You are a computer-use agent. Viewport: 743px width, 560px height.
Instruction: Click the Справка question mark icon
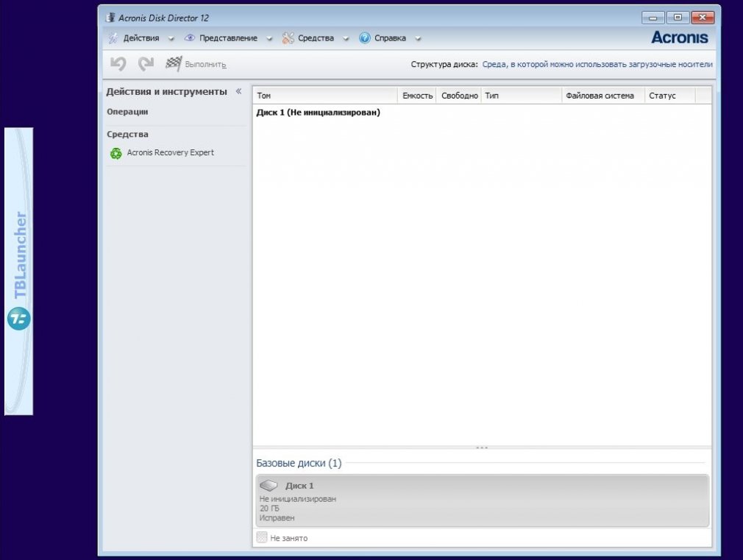pos(364,38)
